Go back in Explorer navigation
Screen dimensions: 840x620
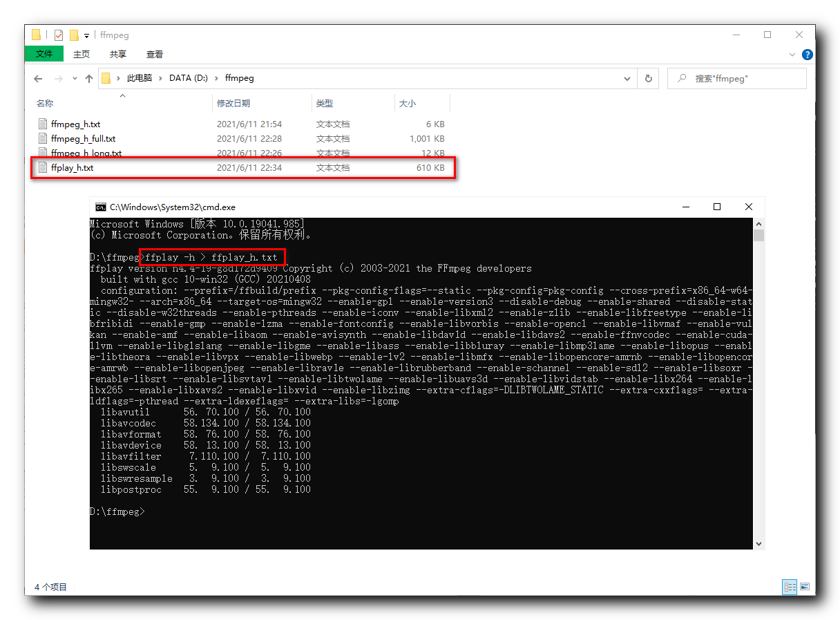point(38,79)
